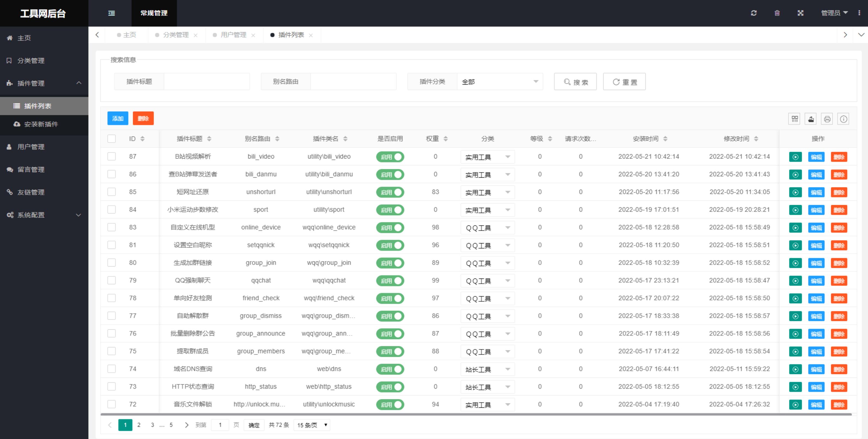Check the row checkbox for ID 85 短网址还原
The image size is (868, 439).
click(112, 192)
